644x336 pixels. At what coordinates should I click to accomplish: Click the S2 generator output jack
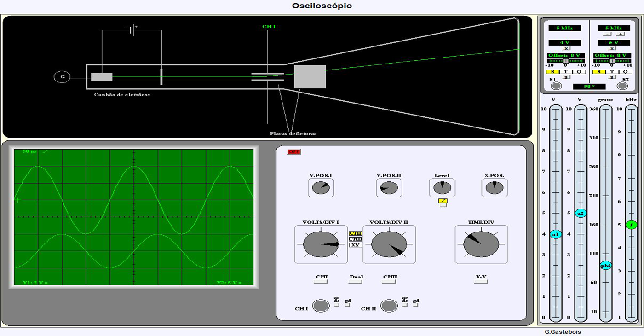click(x=622, y=86)
